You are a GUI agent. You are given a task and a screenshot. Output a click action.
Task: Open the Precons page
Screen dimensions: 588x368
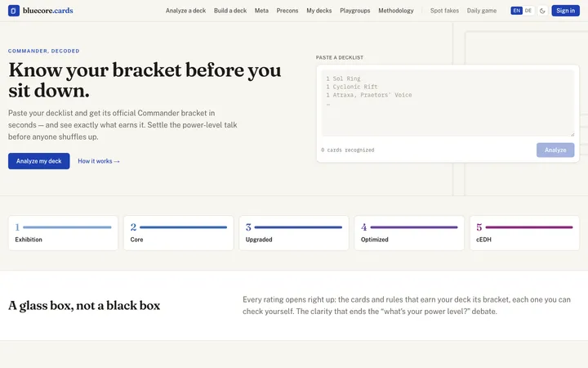[287, 11]
